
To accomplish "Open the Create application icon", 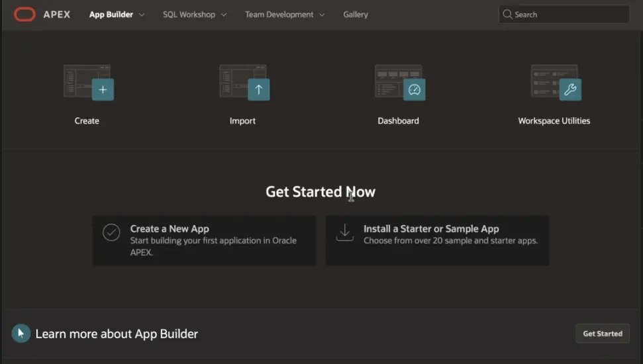I will click(89, 82).
